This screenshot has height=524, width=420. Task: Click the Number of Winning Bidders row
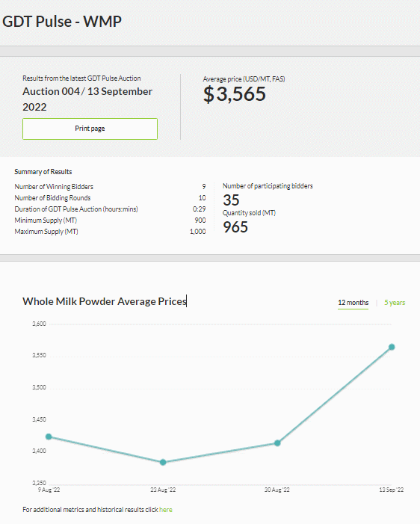point(110,186)
